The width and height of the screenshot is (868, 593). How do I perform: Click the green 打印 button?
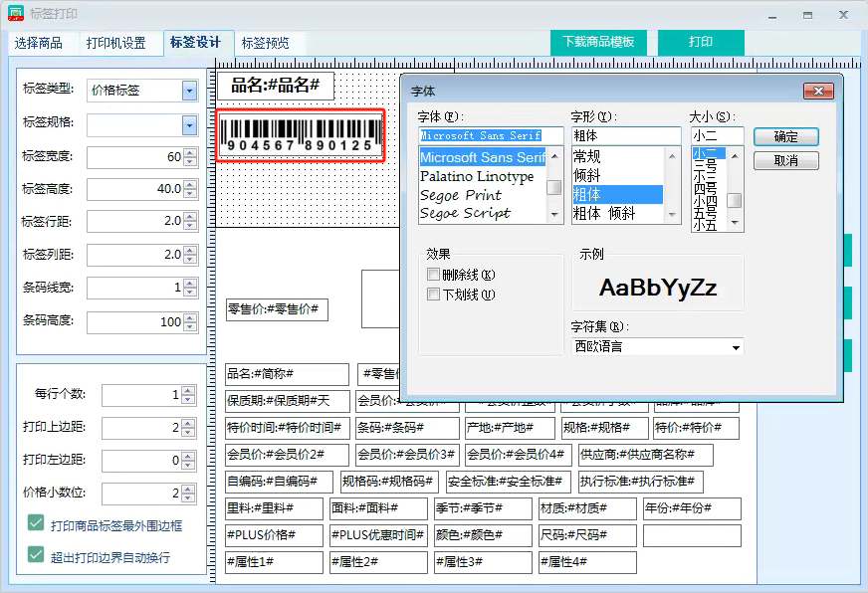[x=701, y=42]
